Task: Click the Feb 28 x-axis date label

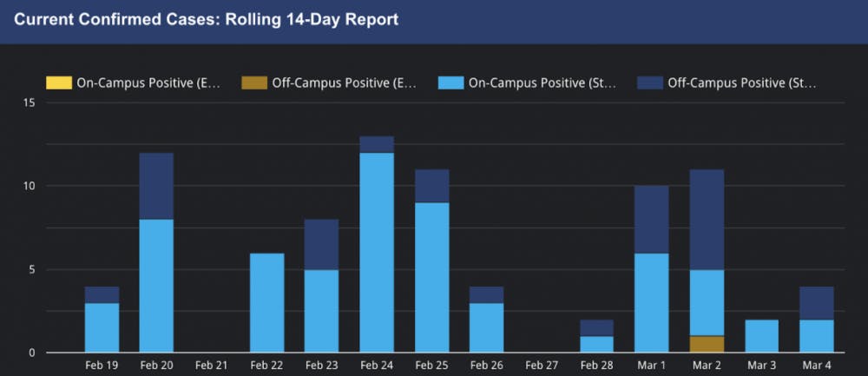Action: (596, 366)
